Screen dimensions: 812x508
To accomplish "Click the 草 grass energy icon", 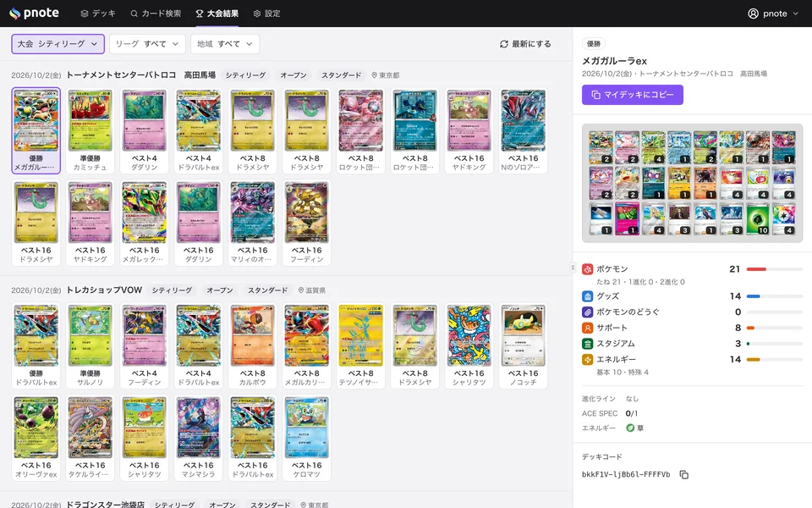I will (x=630, y=428).
